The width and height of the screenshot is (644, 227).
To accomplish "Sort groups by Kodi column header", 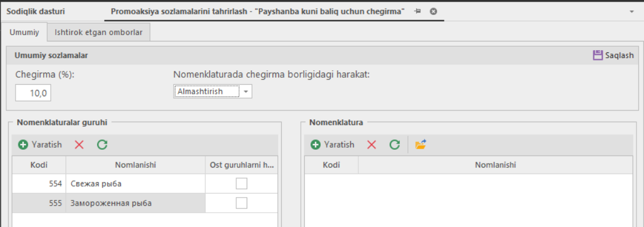I will 39,165.
